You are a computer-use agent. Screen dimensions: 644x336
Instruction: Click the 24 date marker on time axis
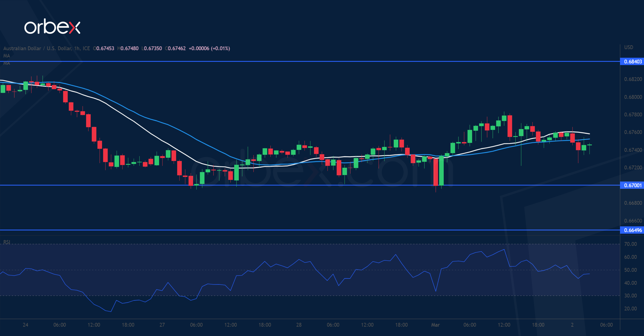tap(25, 325)
